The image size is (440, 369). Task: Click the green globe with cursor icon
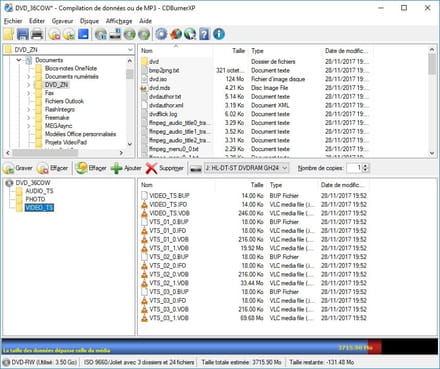[190, 34]
